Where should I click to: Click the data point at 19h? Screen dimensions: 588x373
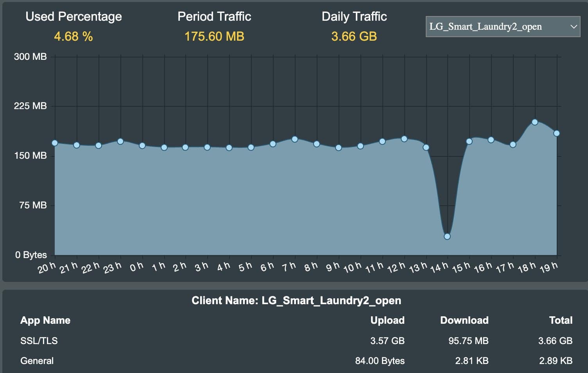tap(557, 134)
